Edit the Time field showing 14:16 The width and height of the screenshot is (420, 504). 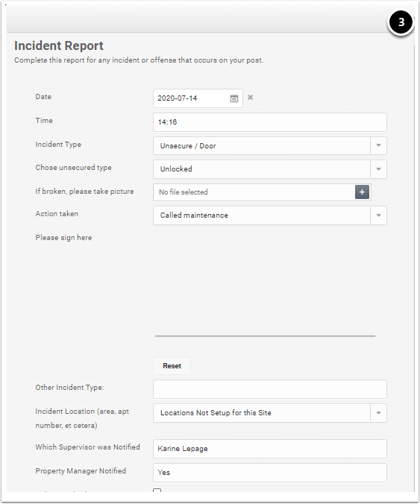point(270,122)
